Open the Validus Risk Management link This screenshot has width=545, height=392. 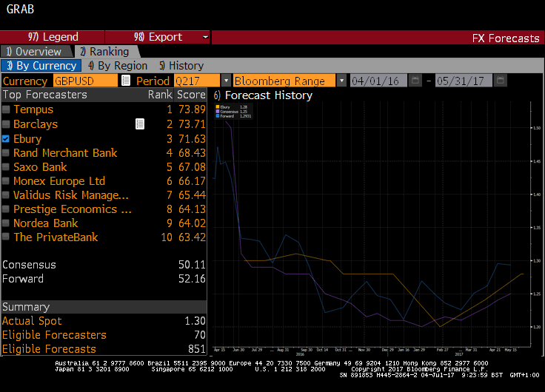tap(71, 195)
